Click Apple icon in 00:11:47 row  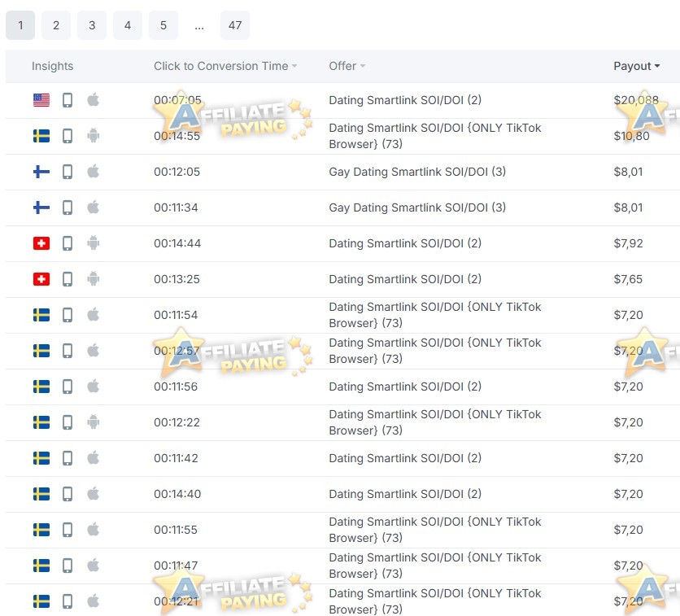coord(94,566)
